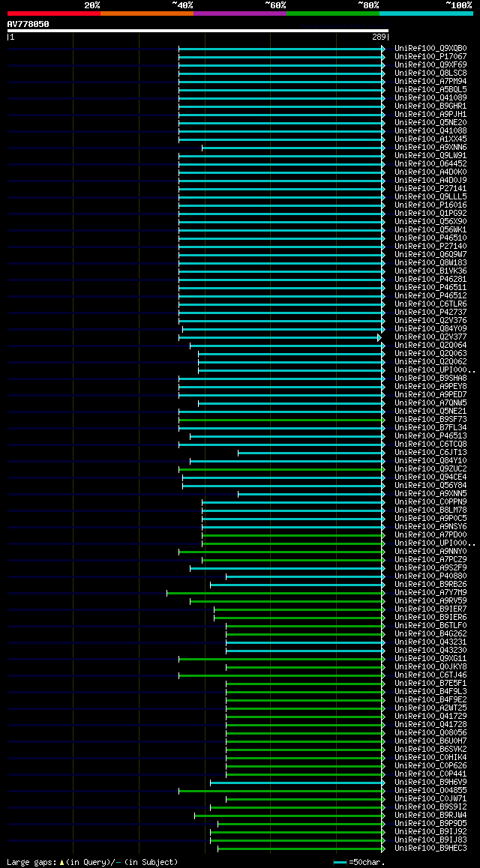Select hit label UniRef100_Q2Q063
This screenshot has width=480, height=868.
tap(430, 353)
